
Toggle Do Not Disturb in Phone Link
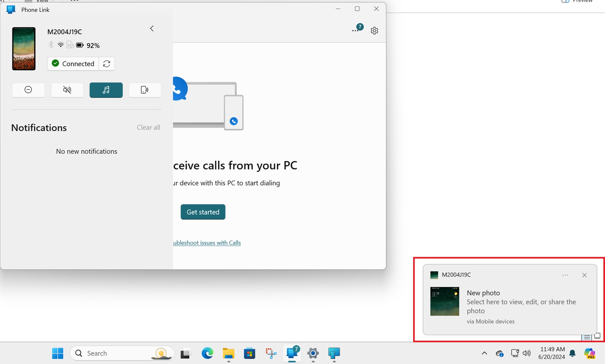point(28,90)
